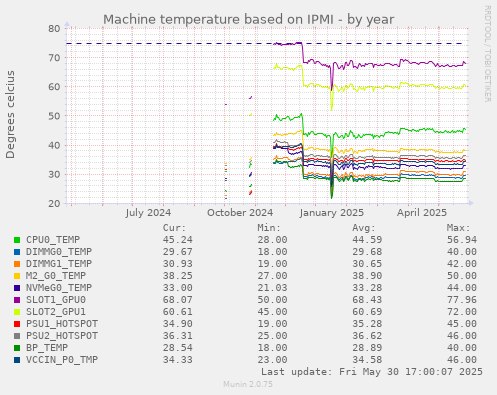This screenshot has width=497, height=395.
Task: Click DIMMG1_TEMP current value 30.93
Action: click(x=178, y=264)
